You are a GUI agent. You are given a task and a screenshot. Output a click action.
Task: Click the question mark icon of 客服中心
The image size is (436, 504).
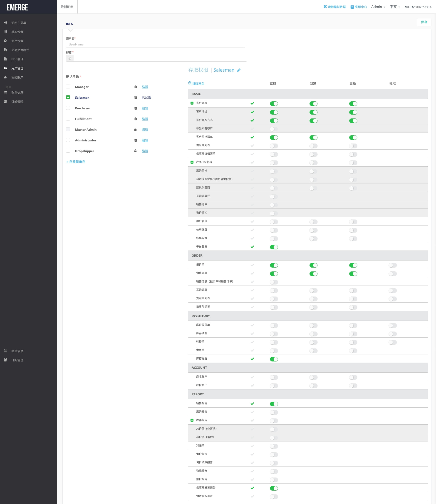click(x=352, y=7)
